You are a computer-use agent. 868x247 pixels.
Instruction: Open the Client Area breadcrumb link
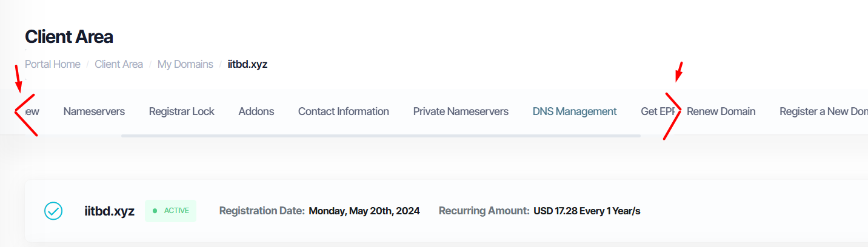[x=119, y=64]
